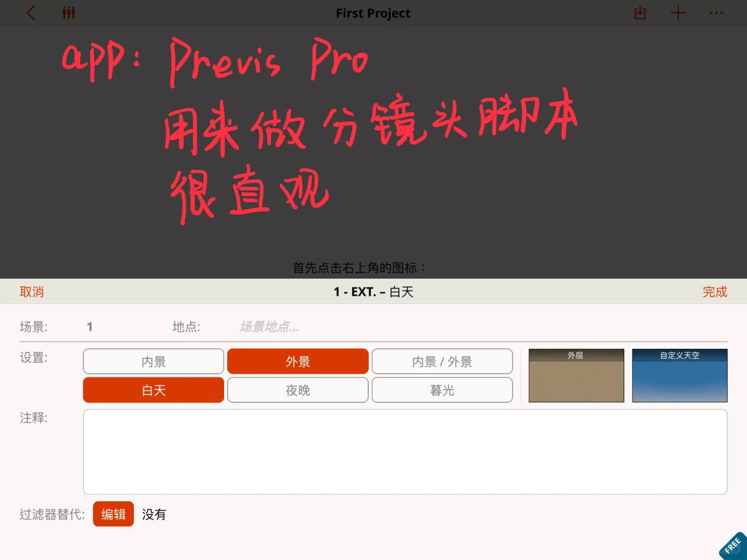Switch the time to 暮光 dusk
This screenshot has width=747, height=560.
[442, 390]
